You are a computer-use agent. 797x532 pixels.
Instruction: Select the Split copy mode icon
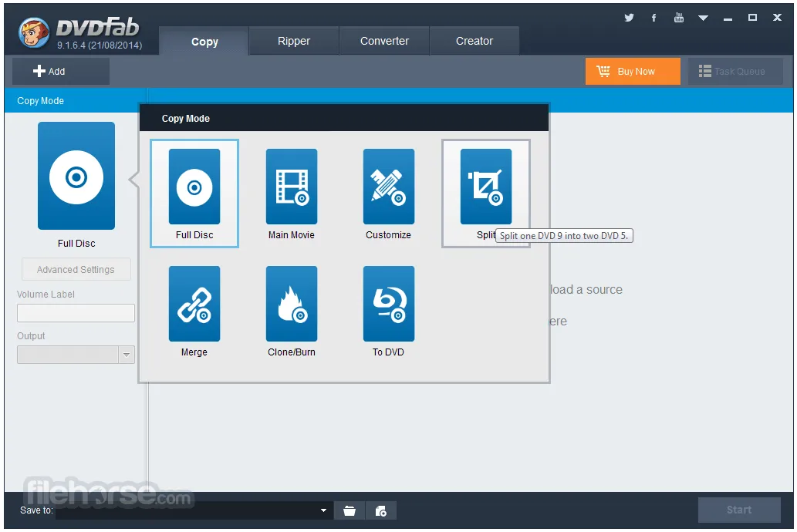(485, 187)
